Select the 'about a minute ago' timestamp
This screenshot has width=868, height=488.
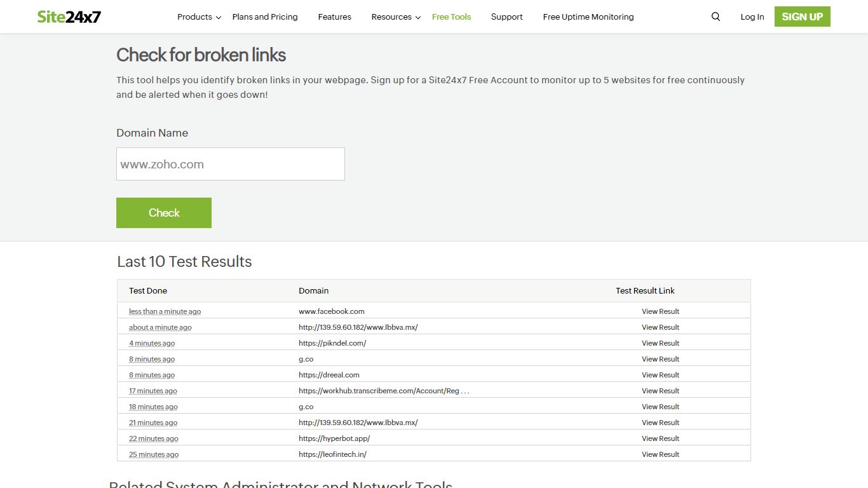point(160,327)
